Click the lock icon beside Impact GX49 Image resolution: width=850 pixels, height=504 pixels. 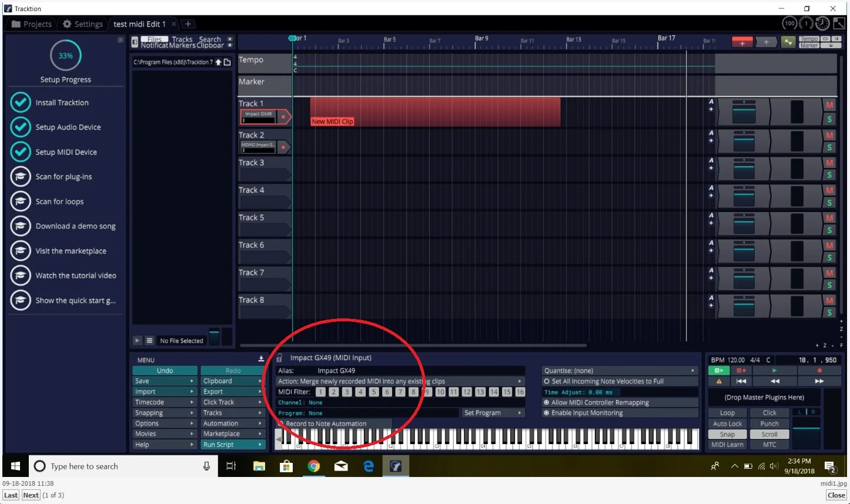pos(280,358)
